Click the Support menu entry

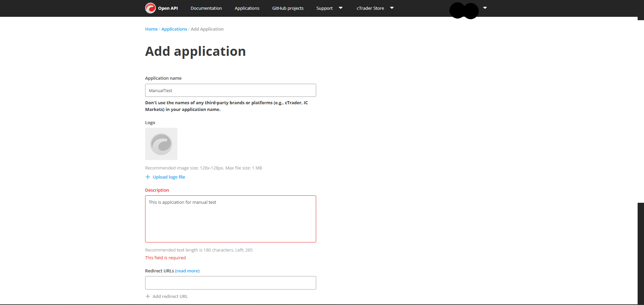[x=324, y=8]
